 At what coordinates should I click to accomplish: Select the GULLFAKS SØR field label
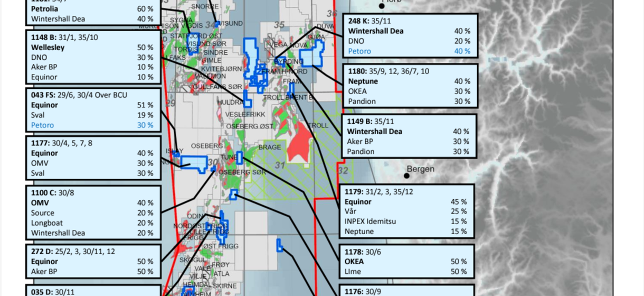[218, 86]
